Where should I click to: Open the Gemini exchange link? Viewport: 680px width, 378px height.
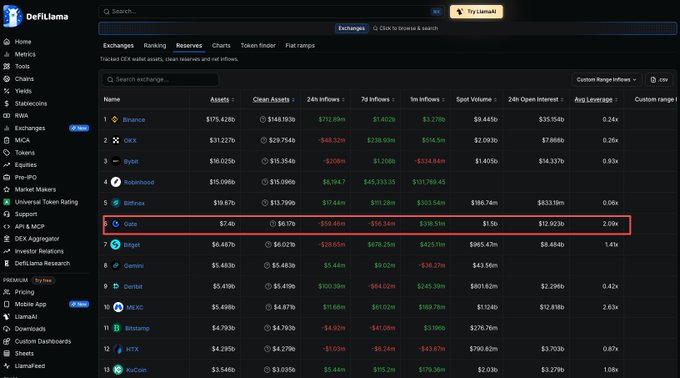(134, 266)
